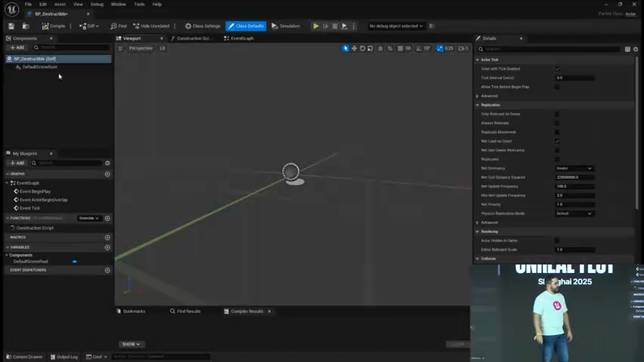Image resolution: width=644 pixels, height=362 pixels.
Task: Open the Net Dormancy dropdown
Action: click(574, 168)
